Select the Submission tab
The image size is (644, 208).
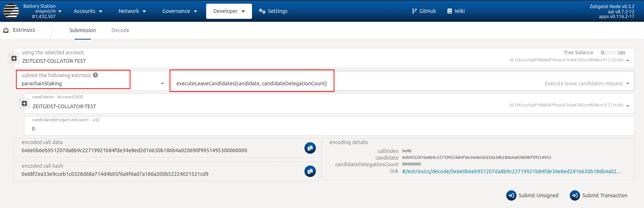[x=82, y=30]
